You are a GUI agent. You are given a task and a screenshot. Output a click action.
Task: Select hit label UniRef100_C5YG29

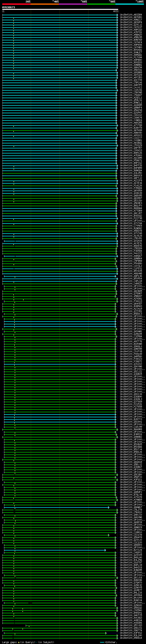click(x=131, y=146)
